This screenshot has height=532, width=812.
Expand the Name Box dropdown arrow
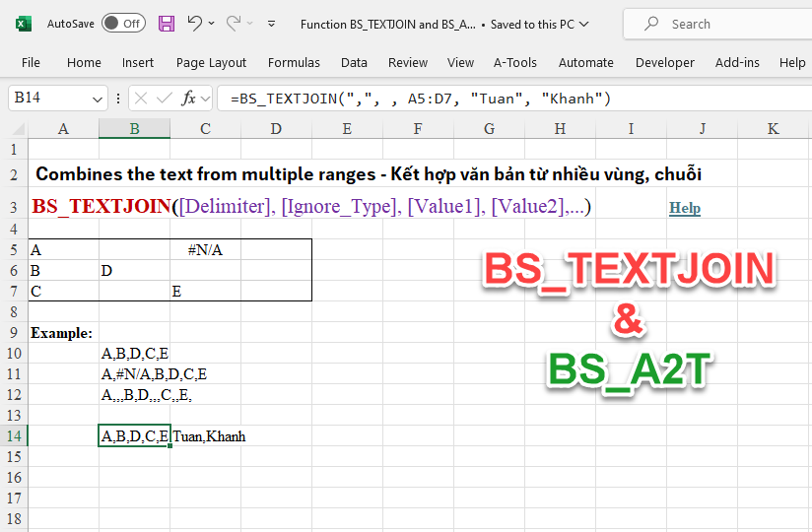98,99
